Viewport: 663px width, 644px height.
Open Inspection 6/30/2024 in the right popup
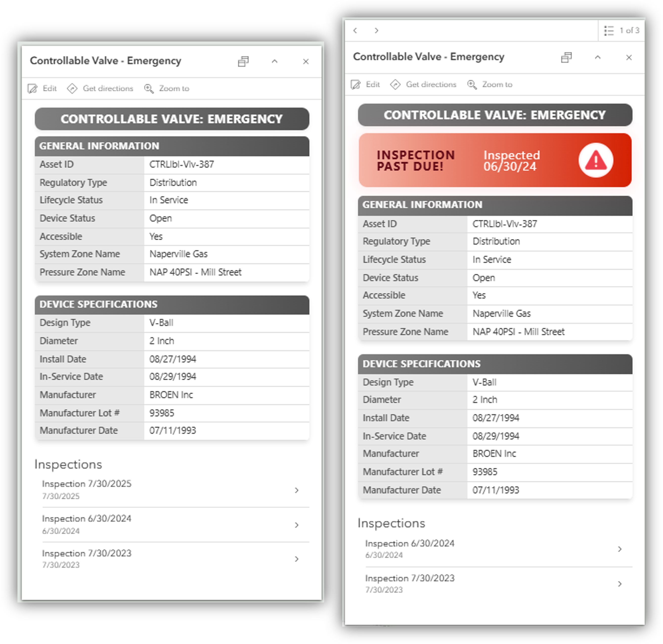pos(499,549)
